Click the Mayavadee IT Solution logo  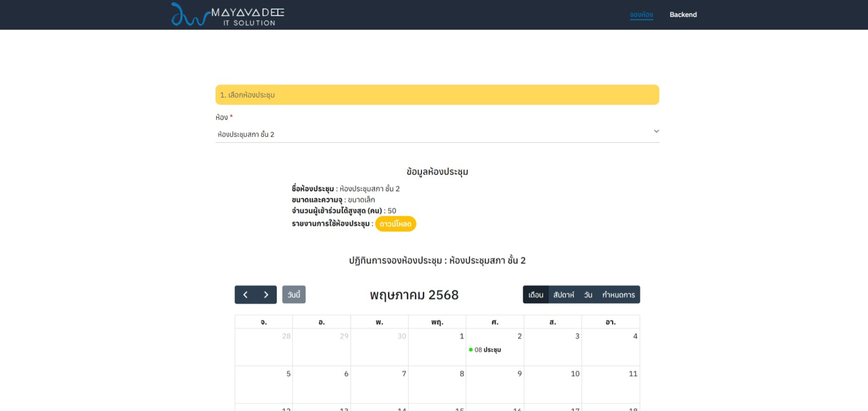(x=228, y=15)
